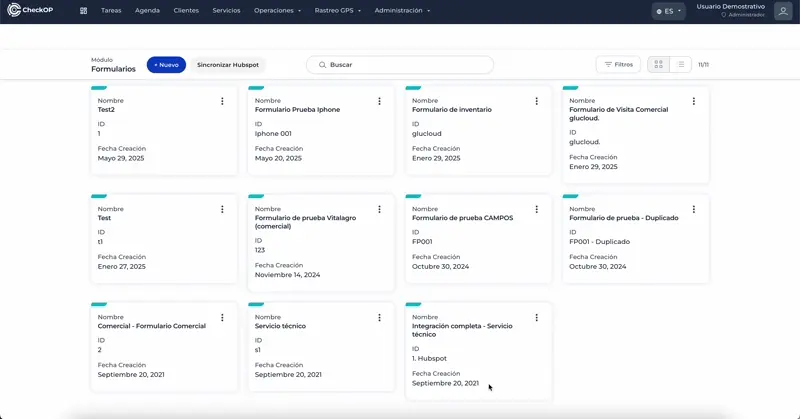The width and height of the screenshot is (800, 419).
Task: Go to Agenda in the navbar
Action: point(147,11)
